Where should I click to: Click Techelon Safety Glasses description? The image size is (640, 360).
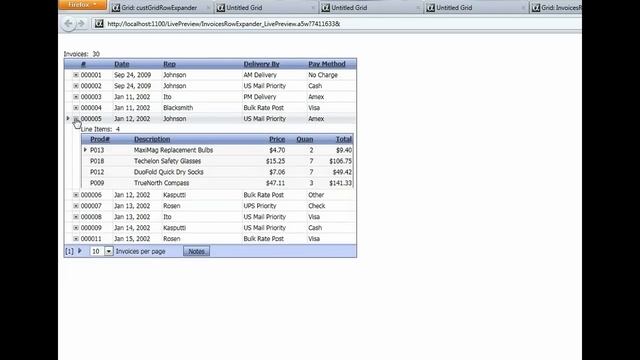[167, 161]
